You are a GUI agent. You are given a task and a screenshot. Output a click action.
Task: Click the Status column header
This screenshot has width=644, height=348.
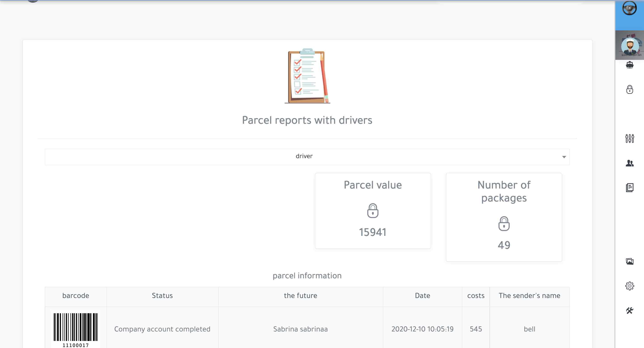(162, 296)
